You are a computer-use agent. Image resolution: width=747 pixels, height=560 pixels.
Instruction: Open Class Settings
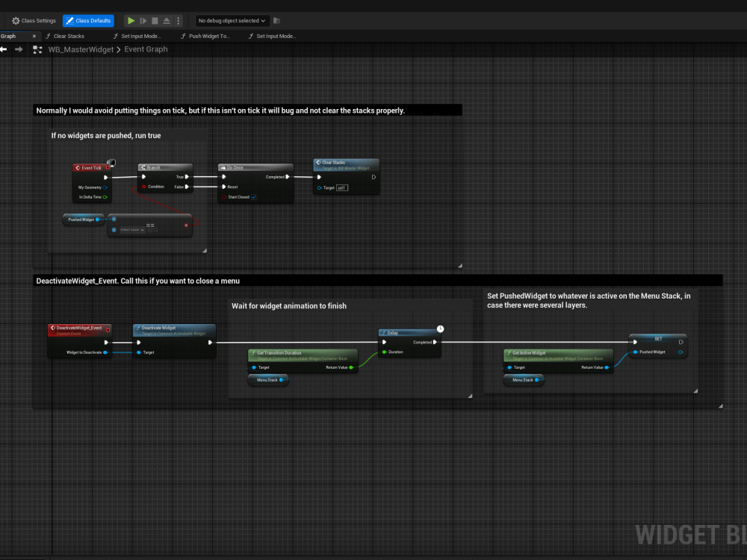34,20
